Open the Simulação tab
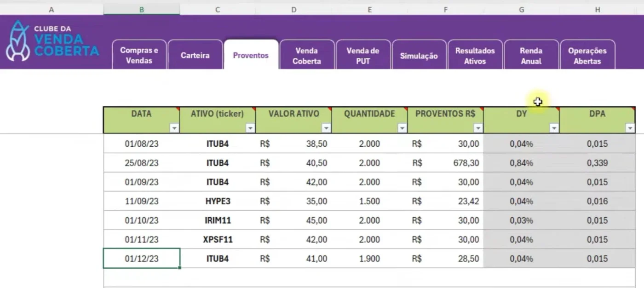This screenshot has width=644, height=288. (x=419, y=55)
